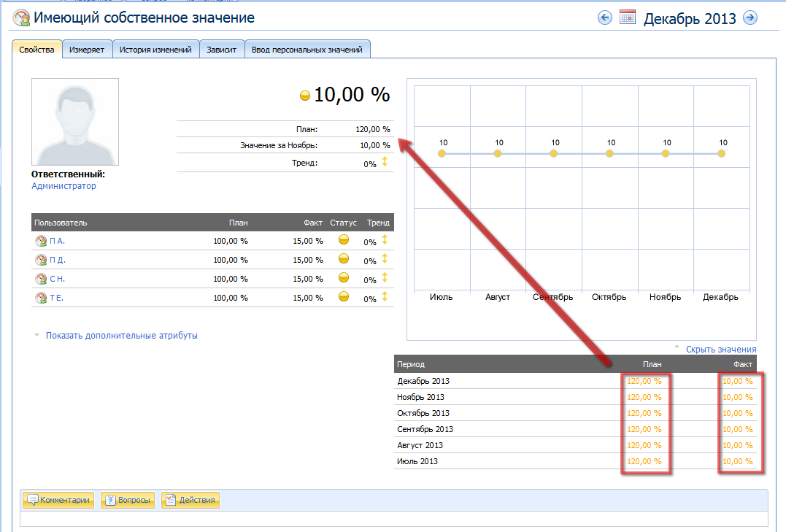Click the user avatar placeholder image

(75, 122)
